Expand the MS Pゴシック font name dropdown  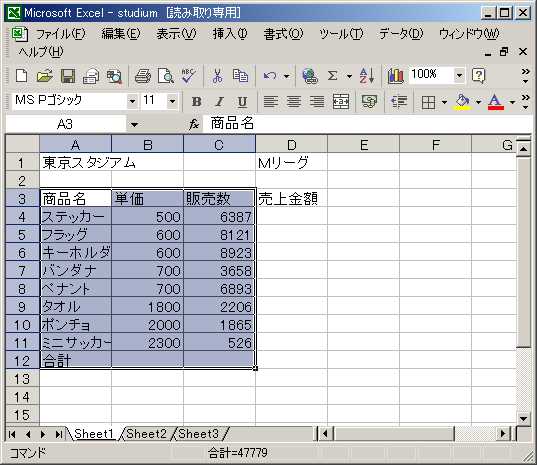tap(132, 101)
